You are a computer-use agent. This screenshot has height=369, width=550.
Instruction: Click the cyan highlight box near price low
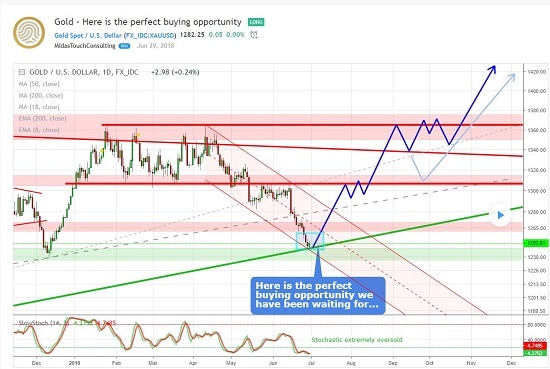pos(310,241)
